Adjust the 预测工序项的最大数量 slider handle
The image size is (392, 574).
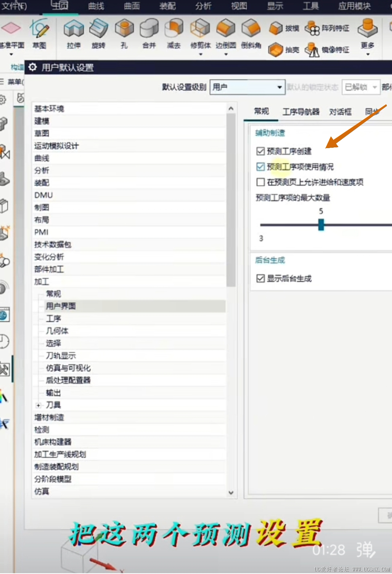tap(321, 225)
